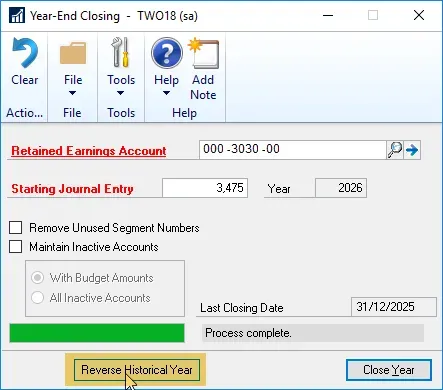This screenshot has width=443, height=390.
Task: Click the Help question mark icon
Action: (167, 53)
